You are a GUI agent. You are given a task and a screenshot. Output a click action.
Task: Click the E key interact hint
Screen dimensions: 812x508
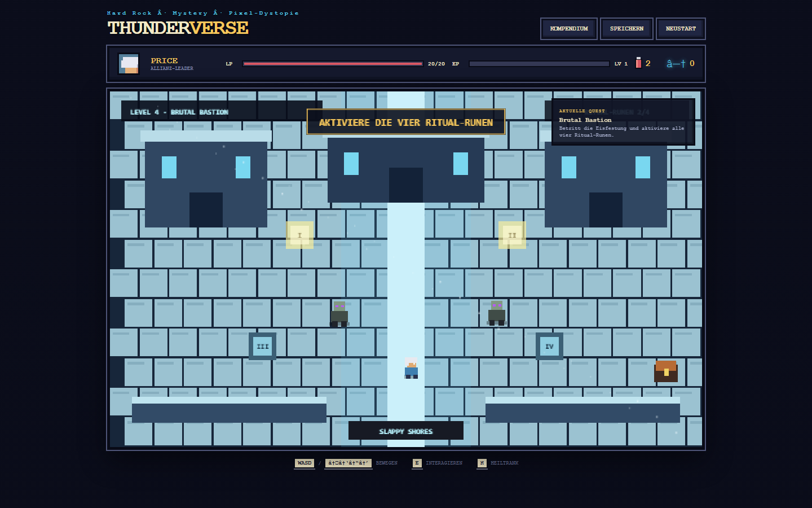[417, 463]
